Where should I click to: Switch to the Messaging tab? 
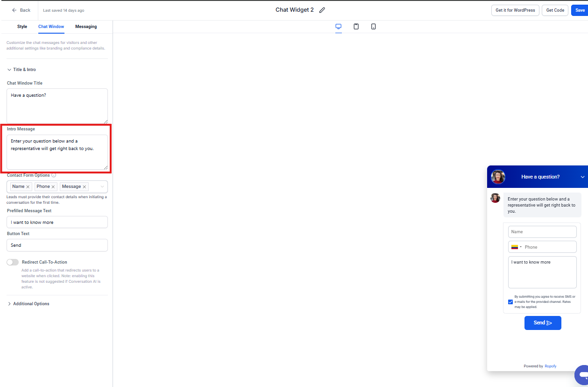tap(86, 27)
